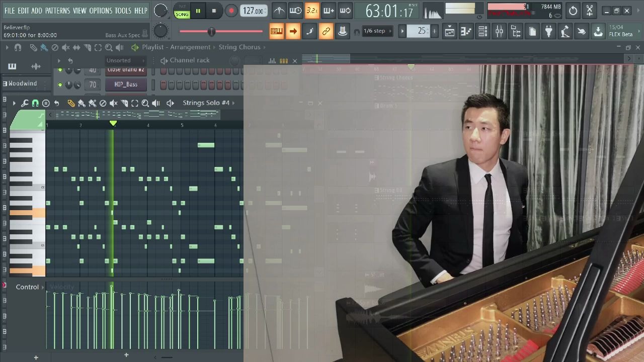Image resolution: width=644 pixels, height=362 pixels.
Task: Toggle Playlist snap magnet icon
Action: click(x=18, y=47)
